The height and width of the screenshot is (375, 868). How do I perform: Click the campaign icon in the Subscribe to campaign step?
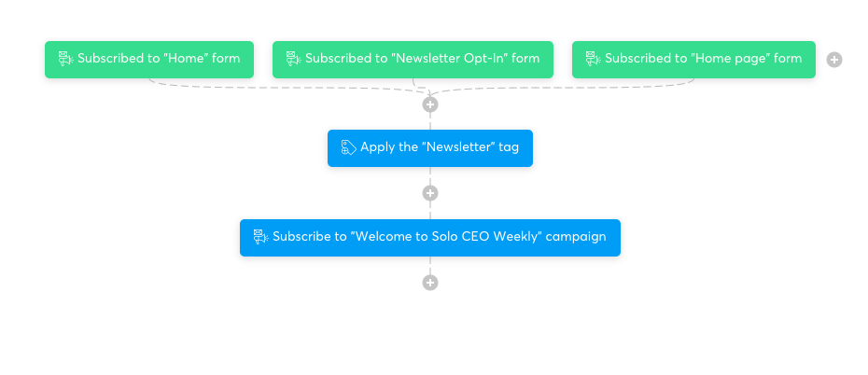260,237
